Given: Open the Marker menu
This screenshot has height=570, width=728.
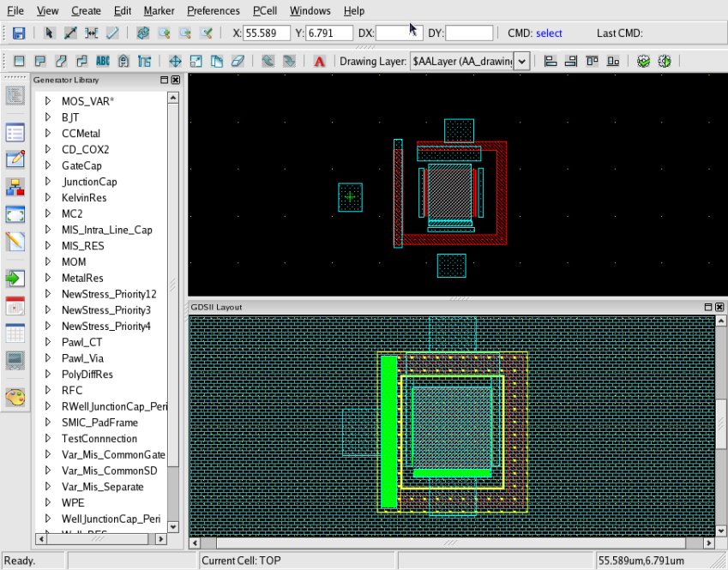Looking at the screenshot, I should [x=159, y=11].
